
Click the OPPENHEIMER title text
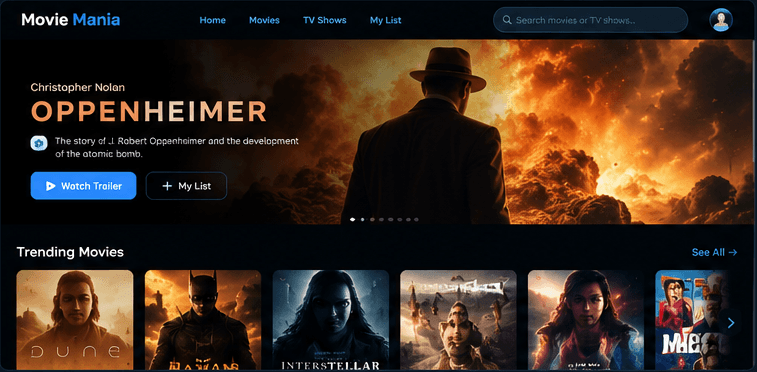(x=149, y=112)
